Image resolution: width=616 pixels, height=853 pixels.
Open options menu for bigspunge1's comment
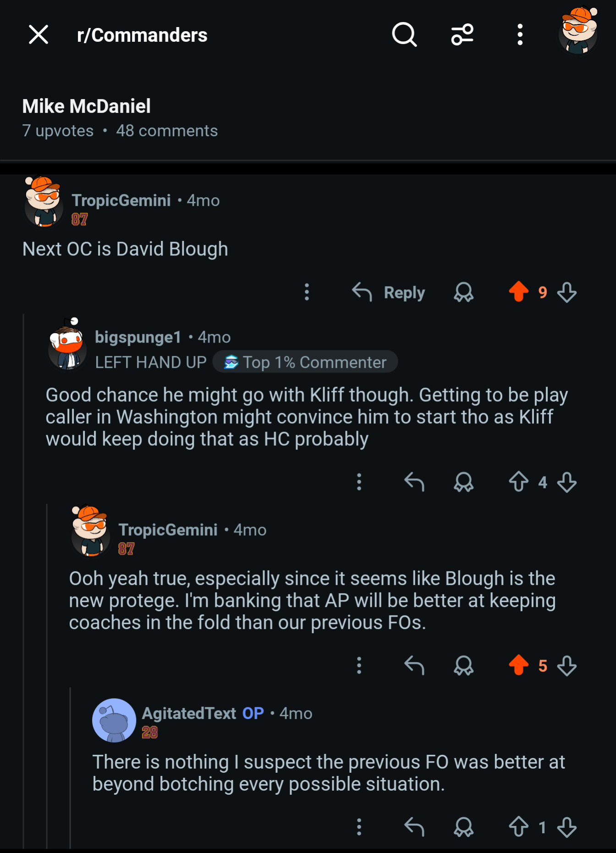pyautogui.click(x=359, y=482)
